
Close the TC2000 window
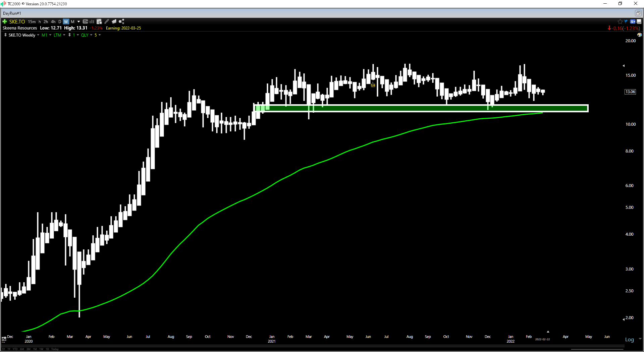[636, 4]
